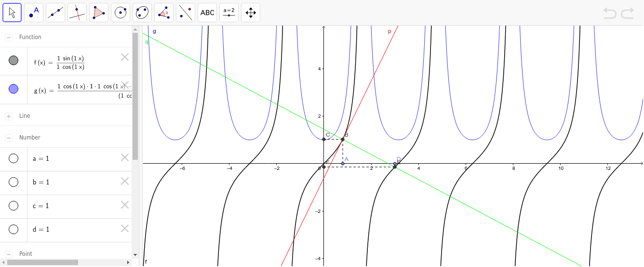Collapse the Point category
Screen dimensions: 644x267
coord(9,254)
